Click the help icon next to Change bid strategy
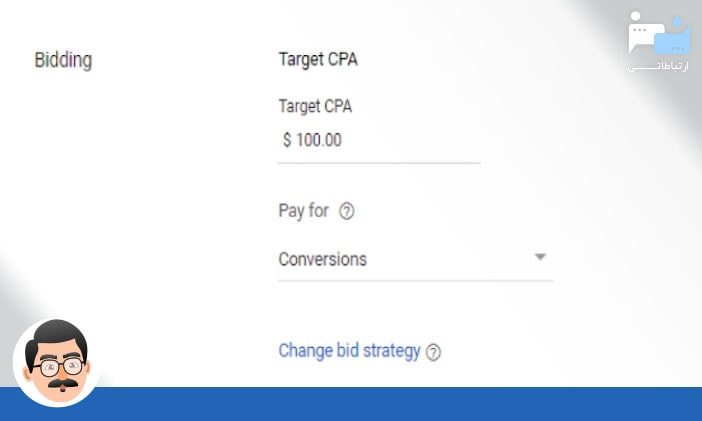This screenshot has width=702, height=421. [x=433, y=352]
